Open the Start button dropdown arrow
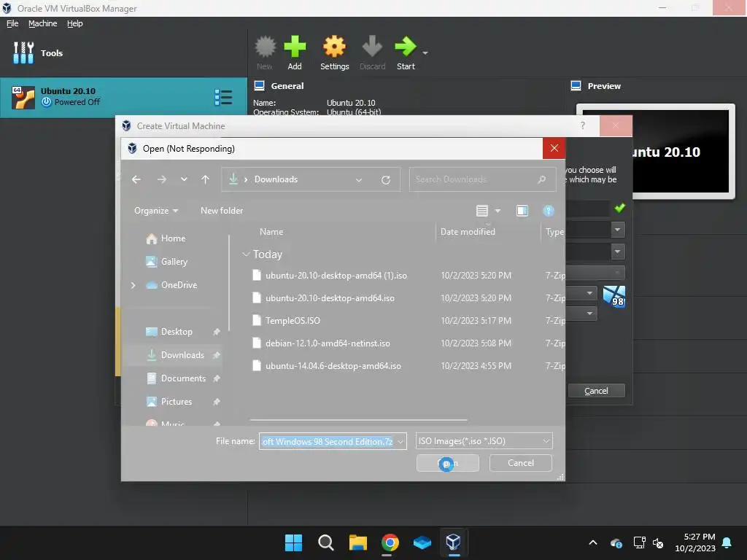This screenshot has width=747, height=560. (x=425, y=52)
